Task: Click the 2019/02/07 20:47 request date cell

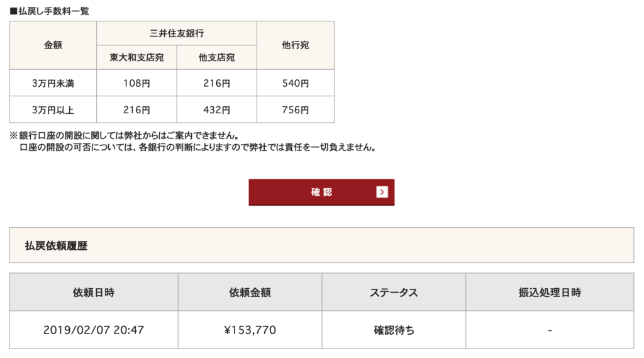Action: [94, 330]
